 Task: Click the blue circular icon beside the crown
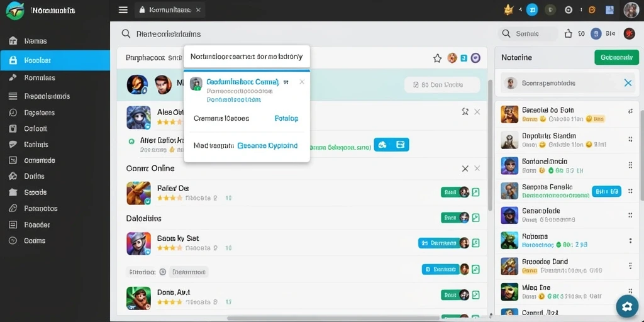coord(532,10)
